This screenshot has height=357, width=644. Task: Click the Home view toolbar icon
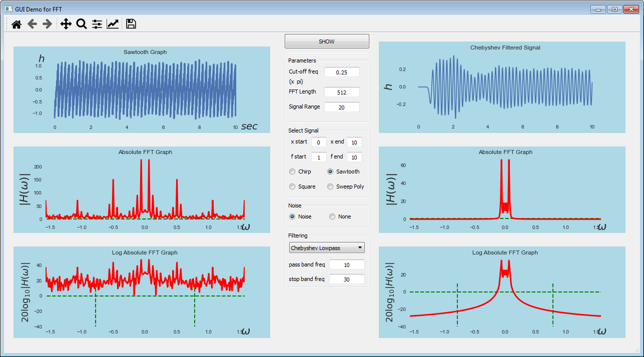click(16, 23)
